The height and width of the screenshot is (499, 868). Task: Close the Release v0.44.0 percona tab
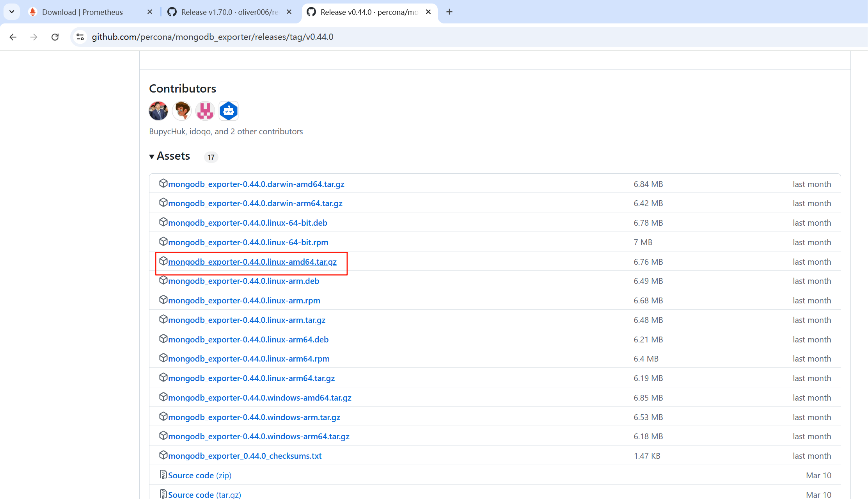[428, 12]
